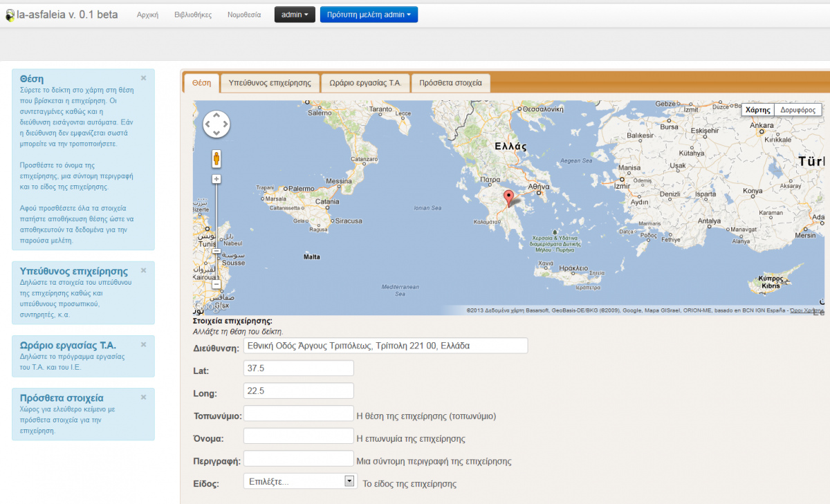Click the Palermo city label on the map
The height and width of the screenshot is (504, 830).
pos(301,188)
